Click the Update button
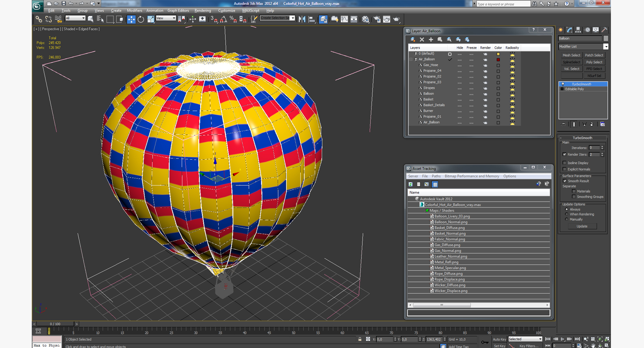The width and height of the screenshot is (644, 348). (x=582, y=226)
